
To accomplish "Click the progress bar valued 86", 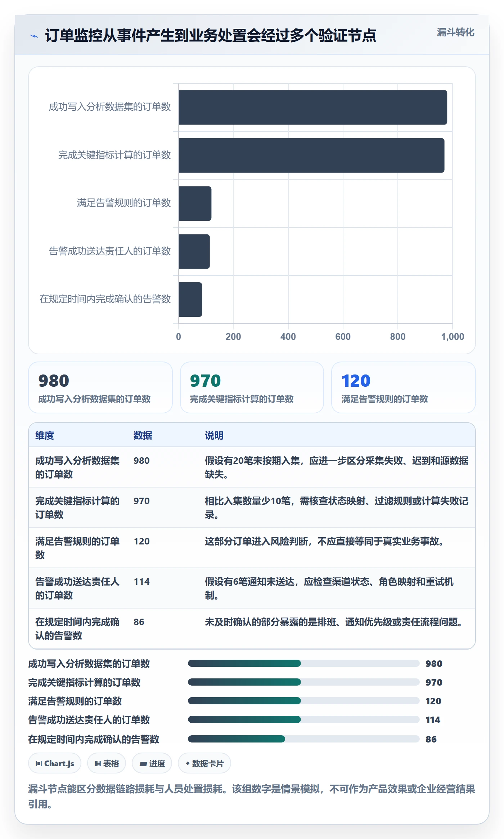I will (304, 739).
